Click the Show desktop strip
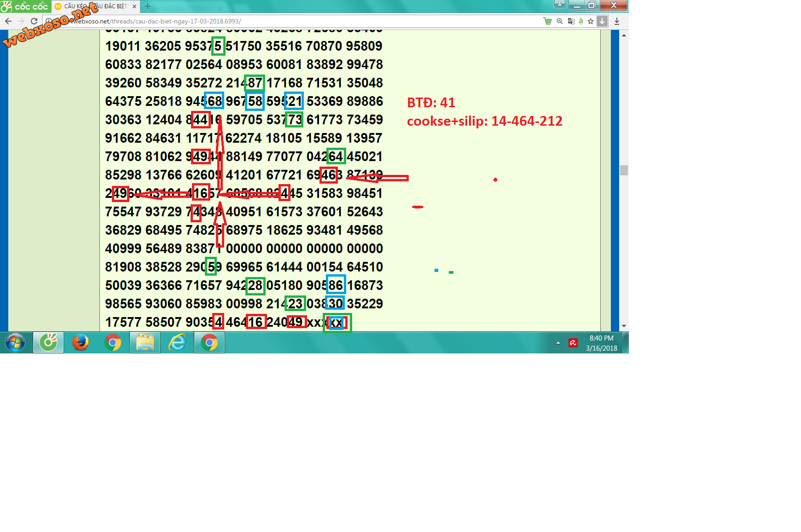 tap(626, 343)
